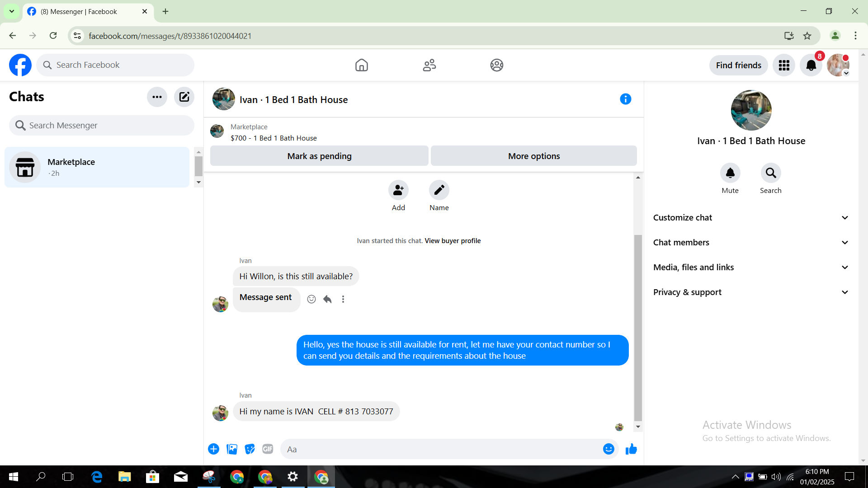This screenshot has width=868, height=488.
Task: Expand Chat members section
Action: [751, 243]
